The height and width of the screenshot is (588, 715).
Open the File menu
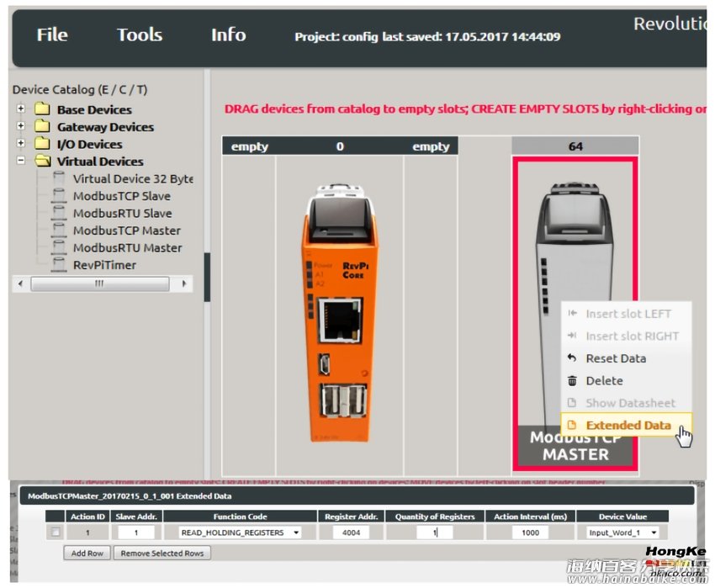pyautogui.click(x=52, y=34)
